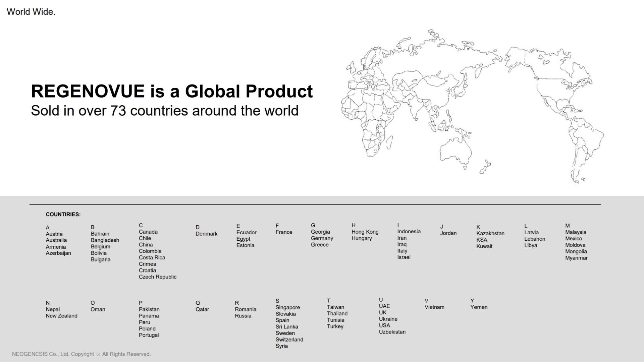This screenshot has height=362, width=644.
Task: Click 'Latvia' under column L
Action: 532,232
